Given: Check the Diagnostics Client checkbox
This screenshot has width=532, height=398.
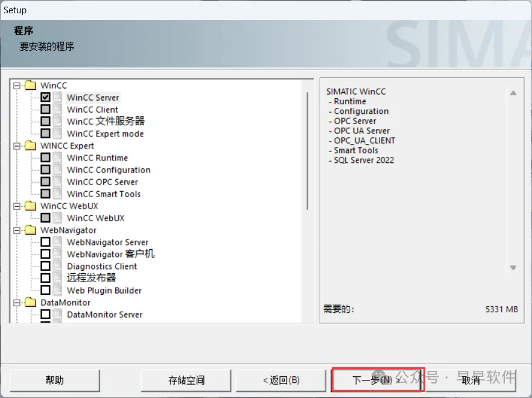Looking at the screenshot, I should click(x=45, y=266).
